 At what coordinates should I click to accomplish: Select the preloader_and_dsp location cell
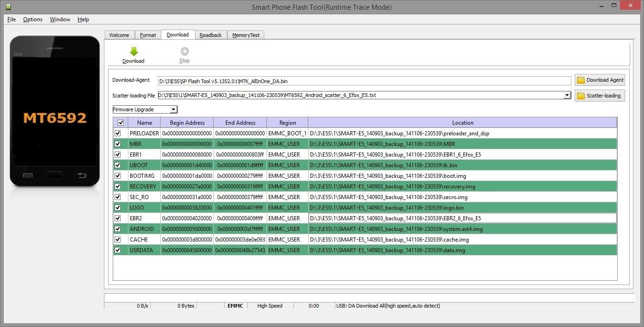click(462, 133)
